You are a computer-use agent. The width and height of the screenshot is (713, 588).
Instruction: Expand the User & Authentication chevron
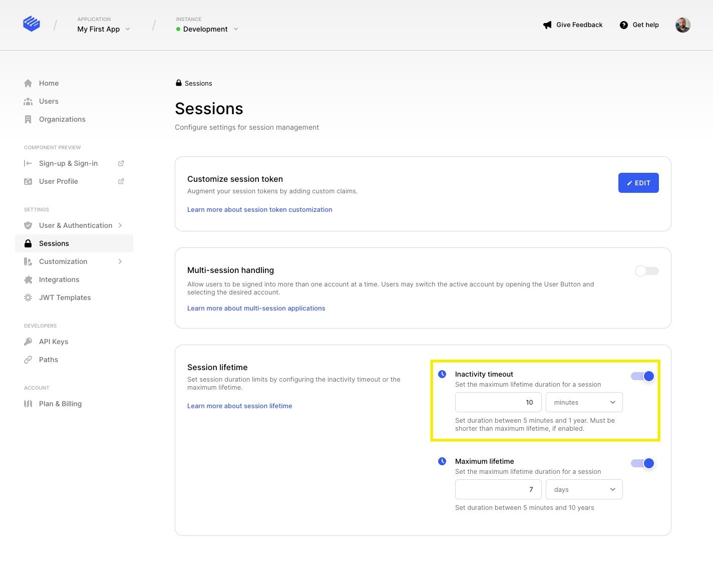(x=120, y=225)
